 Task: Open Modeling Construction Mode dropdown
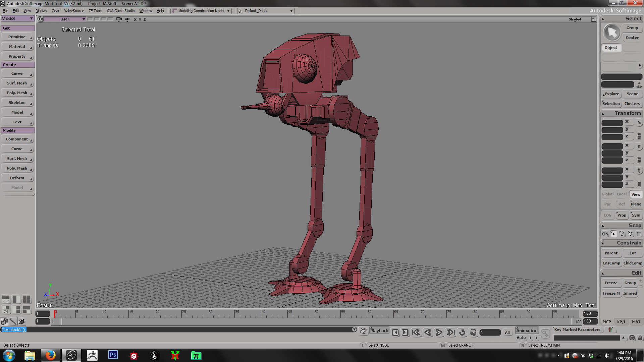(x=201, y=11)
